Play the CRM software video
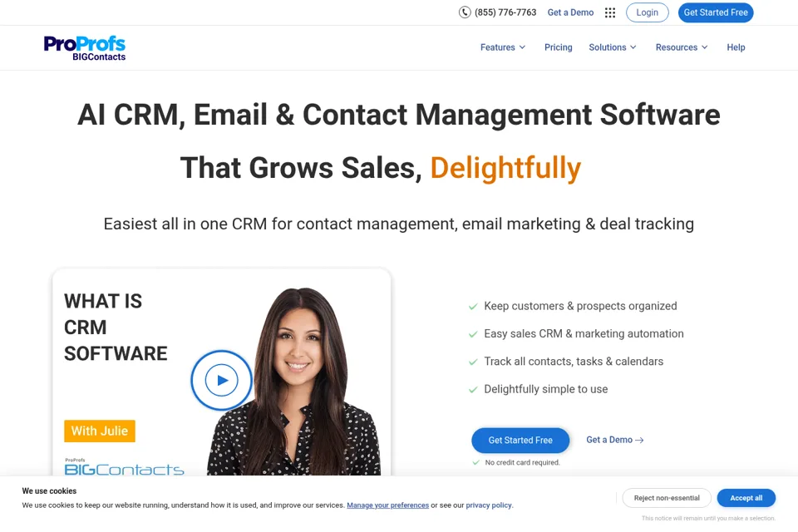The width and height of the screenshot is (798, 532). click(221, 380)
